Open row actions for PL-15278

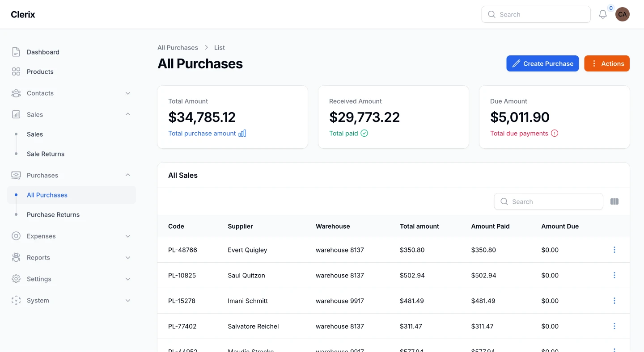pos(614,301)
